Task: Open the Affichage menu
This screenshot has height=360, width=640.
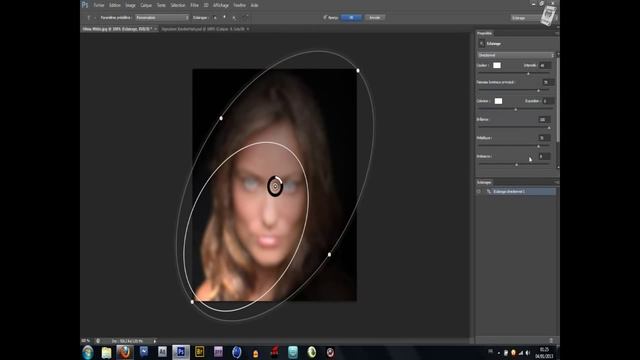Action: 221,5
